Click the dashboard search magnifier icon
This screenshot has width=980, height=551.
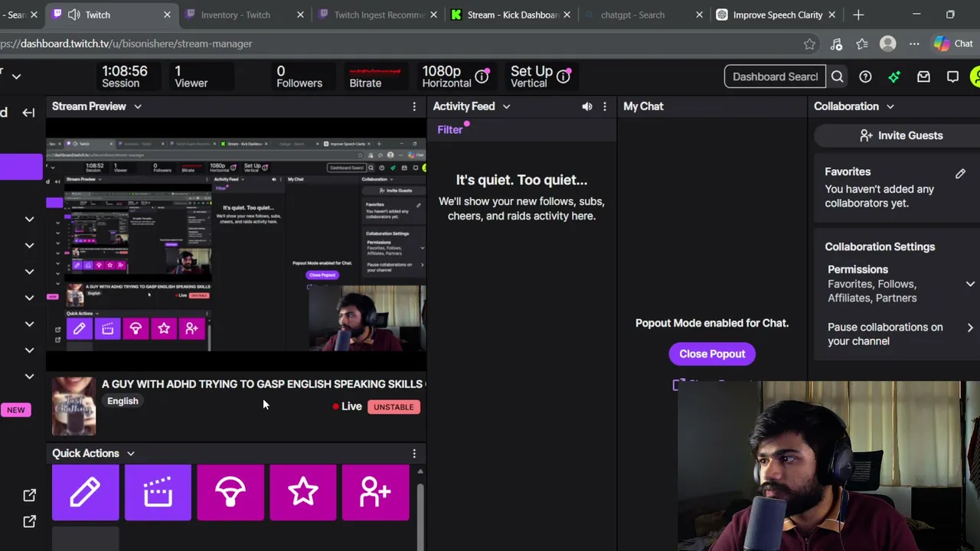point(838,77)
